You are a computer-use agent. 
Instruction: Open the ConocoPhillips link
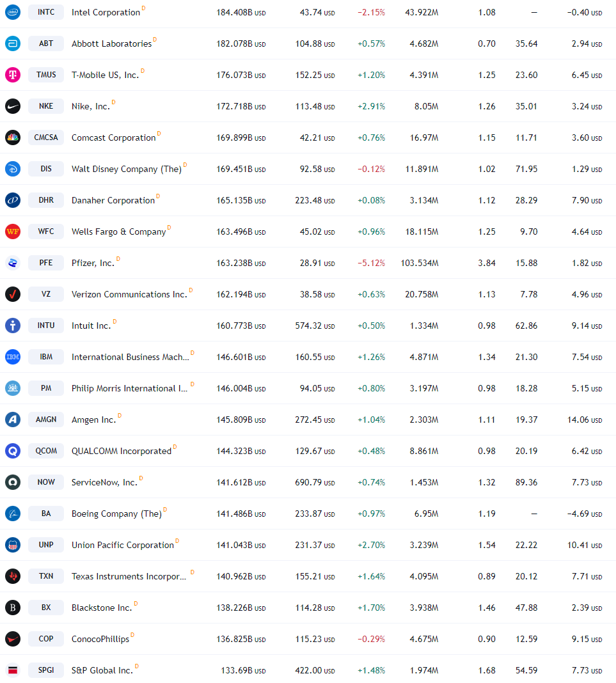pos(100,639)
